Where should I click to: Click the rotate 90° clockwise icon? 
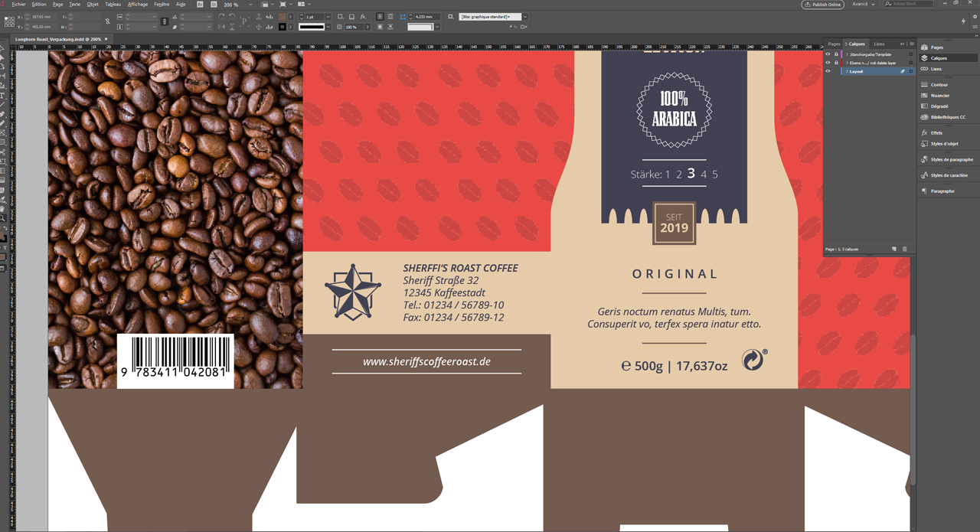click(221, 16)
